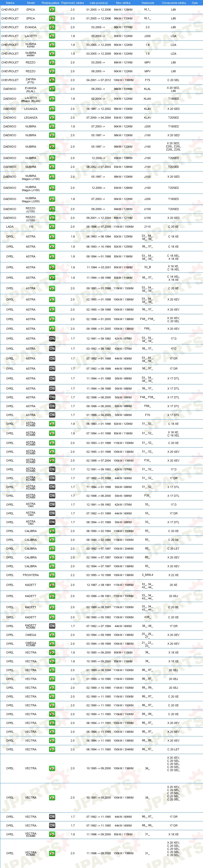Click diesel icon for Astra Van X 17 DTL
203x868 pixels.
[x=52, y=522]
